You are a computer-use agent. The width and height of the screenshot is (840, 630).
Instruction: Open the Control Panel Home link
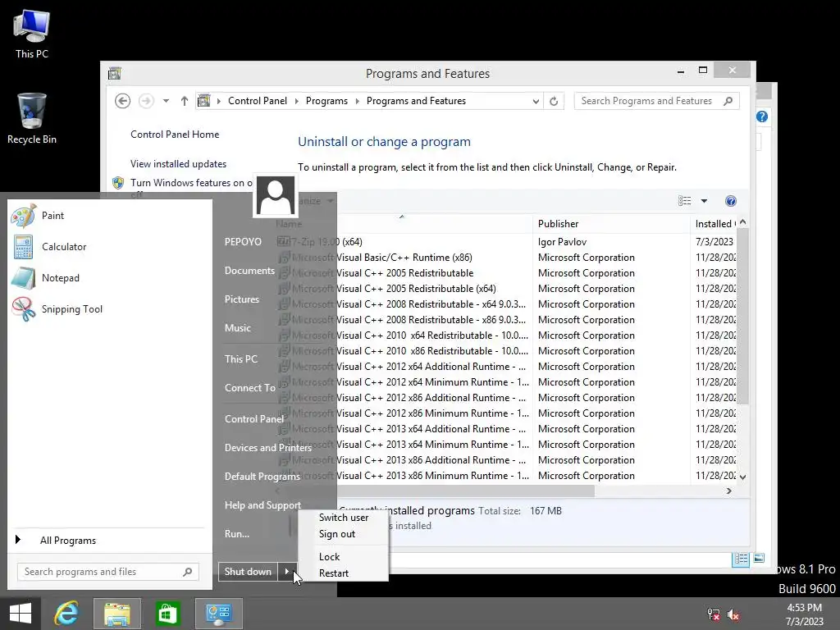tap(175, 135)
